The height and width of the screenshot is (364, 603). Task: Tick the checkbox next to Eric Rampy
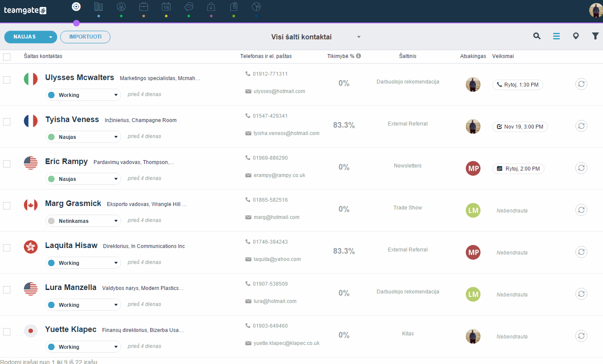[x=6, y=164]
